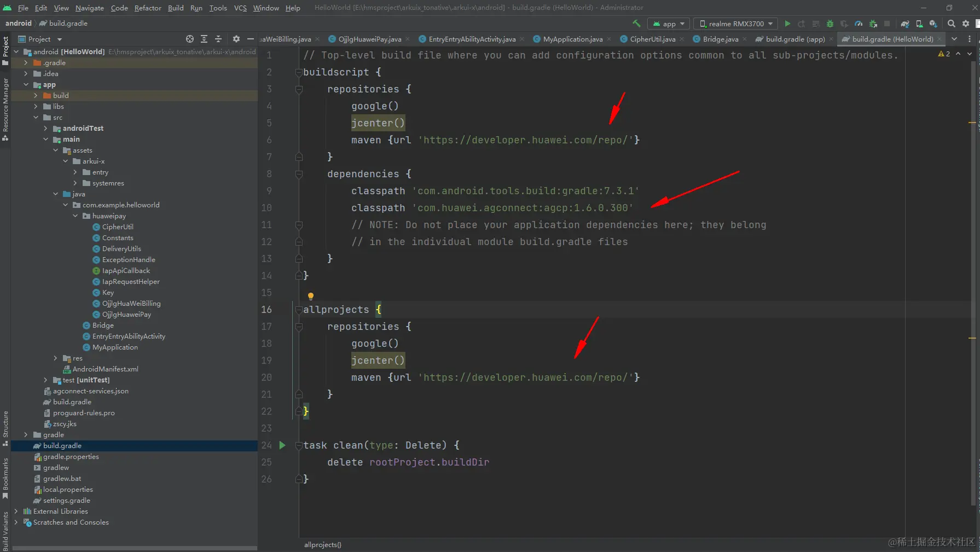Sync project with Gradle files icon
Viewport: 980px width, 552px height.
click(x=905, y=24)
